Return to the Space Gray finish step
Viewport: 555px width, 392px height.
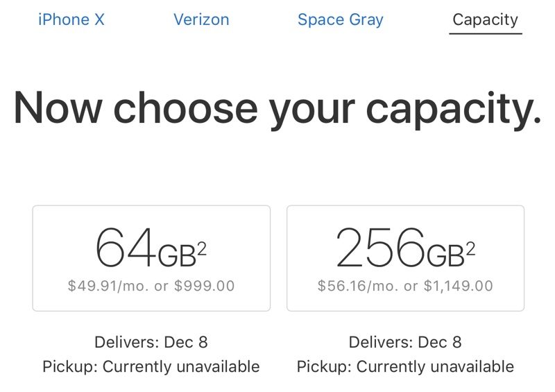click(x=340, y=19)
